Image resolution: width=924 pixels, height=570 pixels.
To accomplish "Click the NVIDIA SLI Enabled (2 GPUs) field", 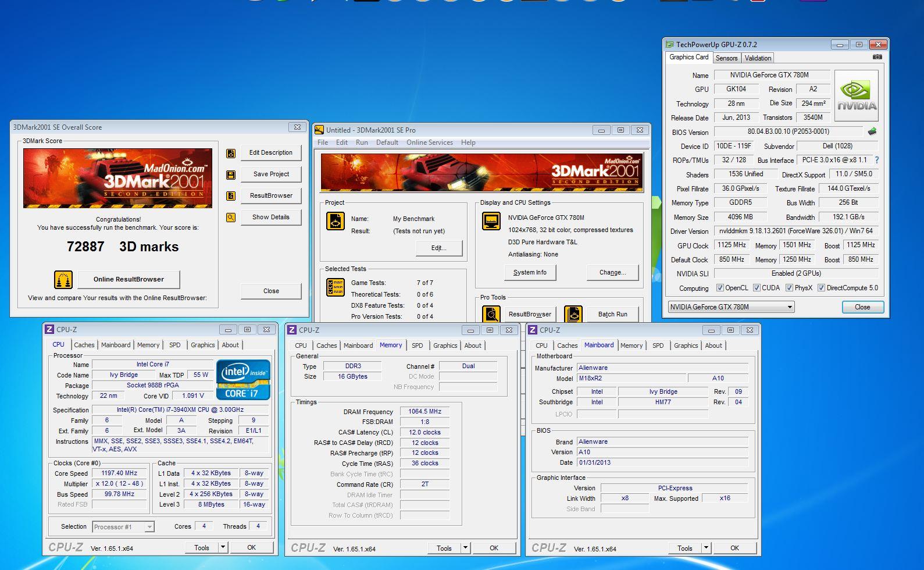I will click(x=796, y=273).
